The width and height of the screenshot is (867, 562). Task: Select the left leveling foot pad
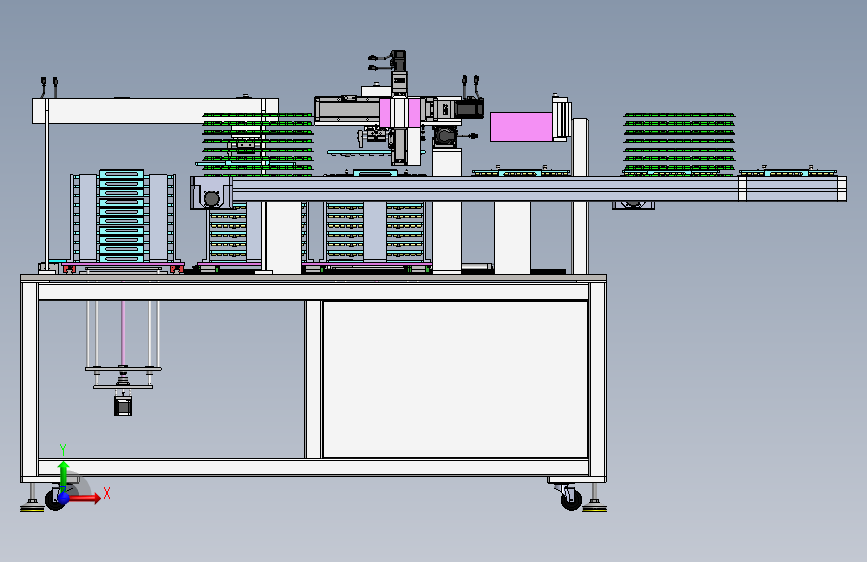click(x=32, y=508)
